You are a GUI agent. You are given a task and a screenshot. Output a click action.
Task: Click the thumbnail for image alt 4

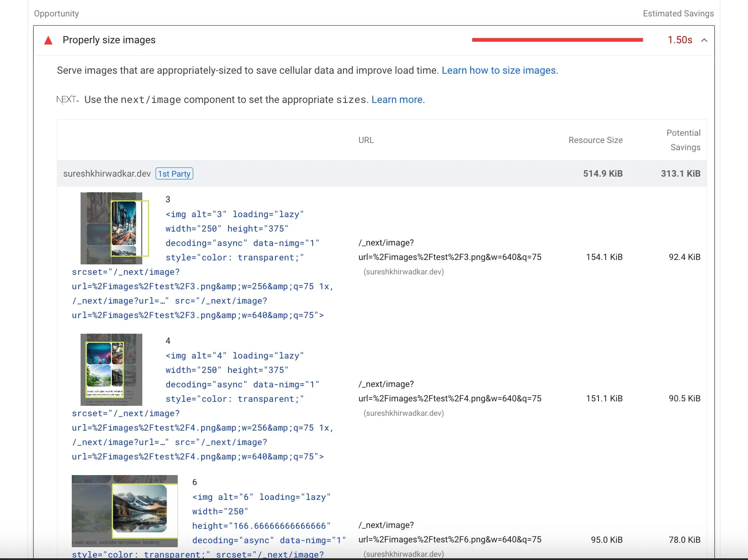[111, 369]
